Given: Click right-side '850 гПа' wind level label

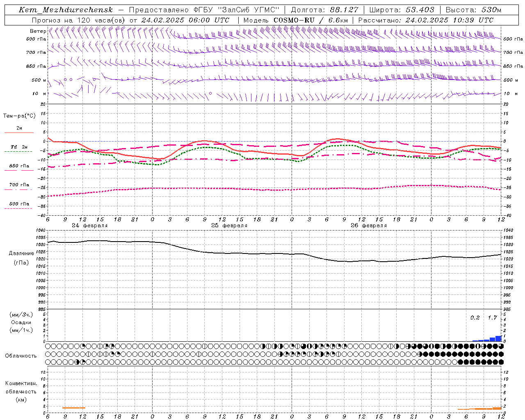Looking at the screenshot, I should click(513, 66).
